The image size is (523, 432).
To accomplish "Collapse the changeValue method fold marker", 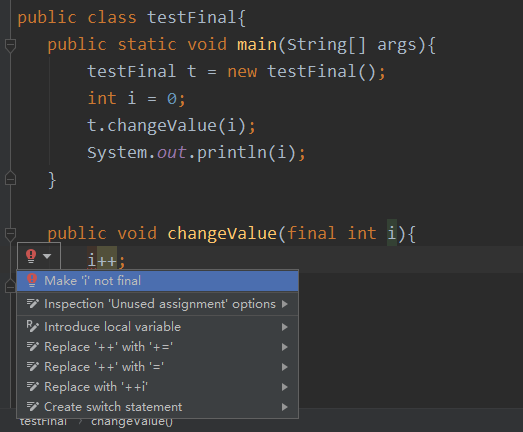I will tap(10, 234).
